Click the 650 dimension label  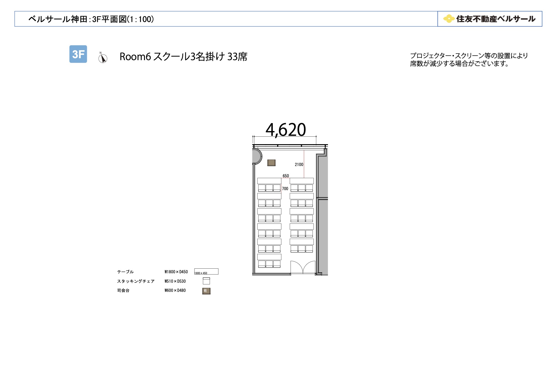(x=286, y=176)
